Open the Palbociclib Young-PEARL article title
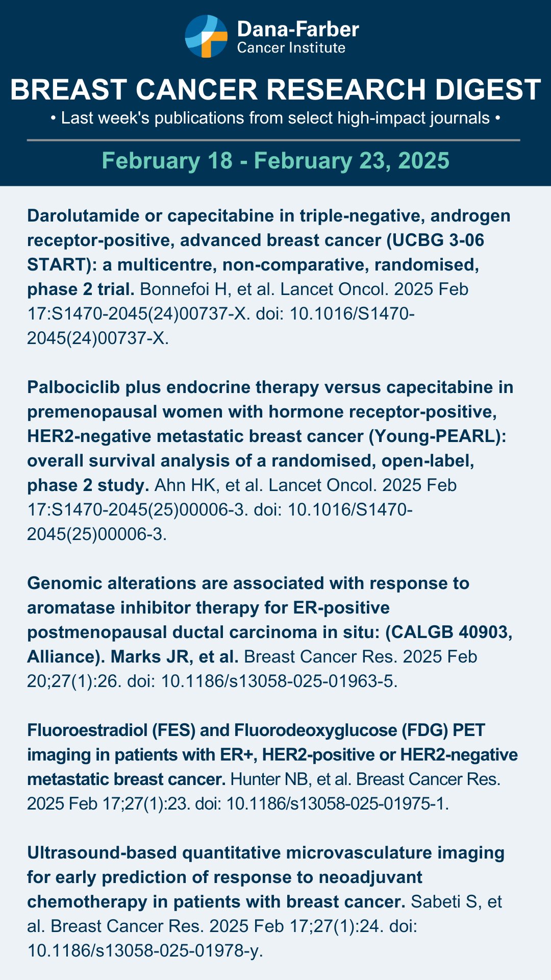 [x=270, y=436]
